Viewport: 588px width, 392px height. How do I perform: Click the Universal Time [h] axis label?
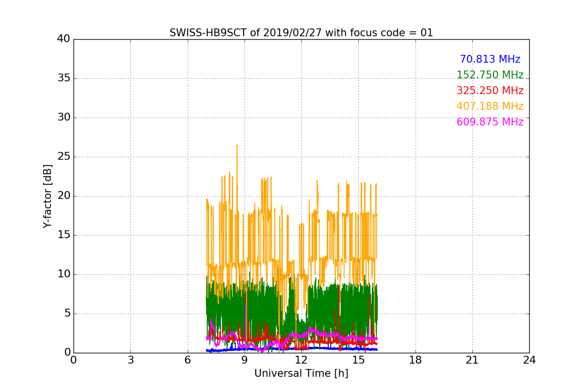[x=301, y=373]
